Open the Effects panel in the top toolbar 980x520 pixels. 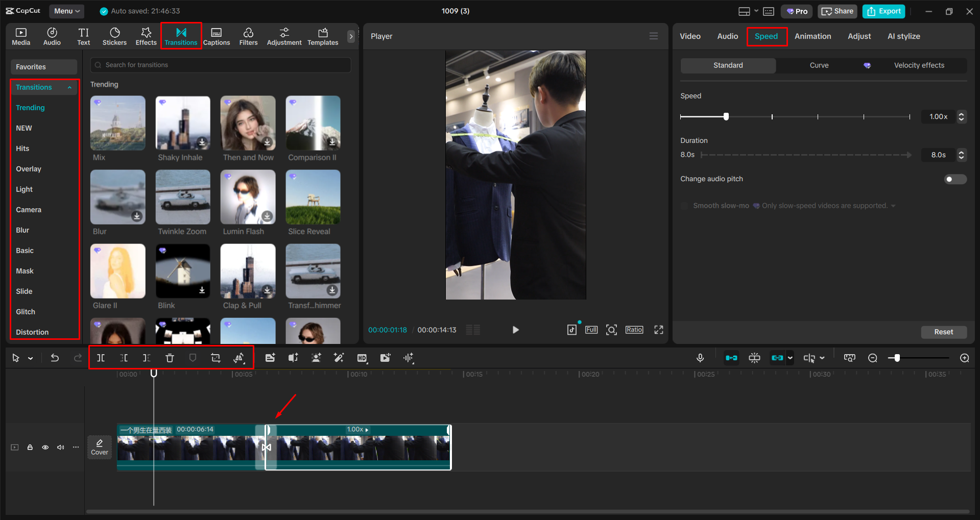[x=146, y=36]
